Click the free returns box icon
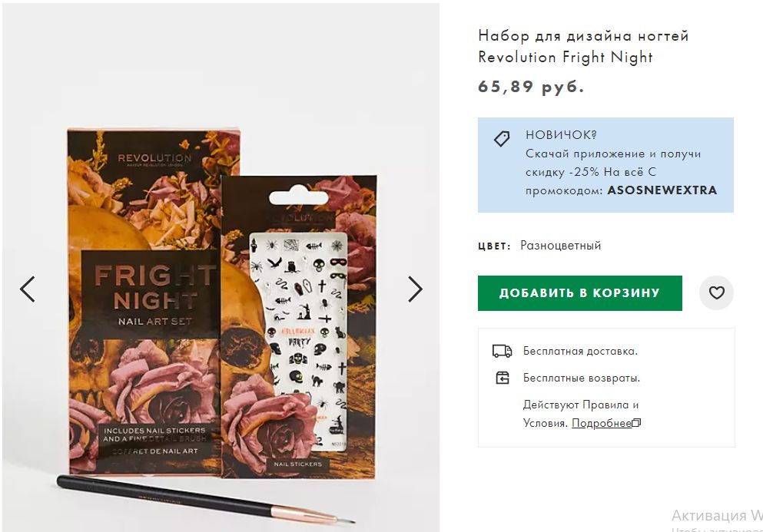 (x=503, y=378)
